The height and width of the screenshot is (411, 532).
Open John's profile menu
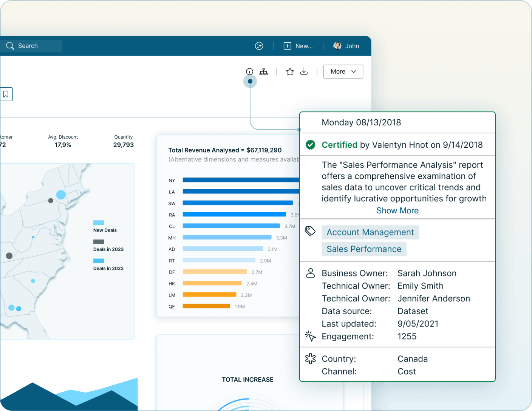click(x=346, y=46)
